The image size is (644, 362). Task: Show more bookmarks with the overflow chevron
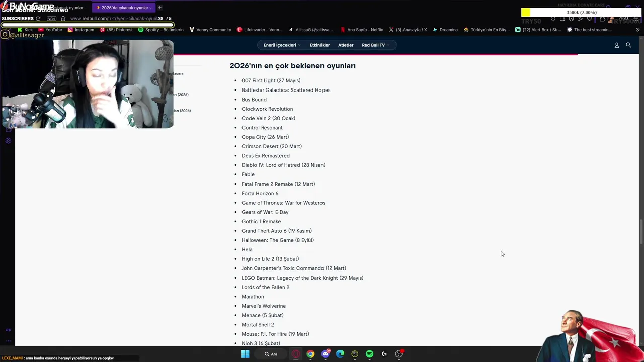(637, 30)
